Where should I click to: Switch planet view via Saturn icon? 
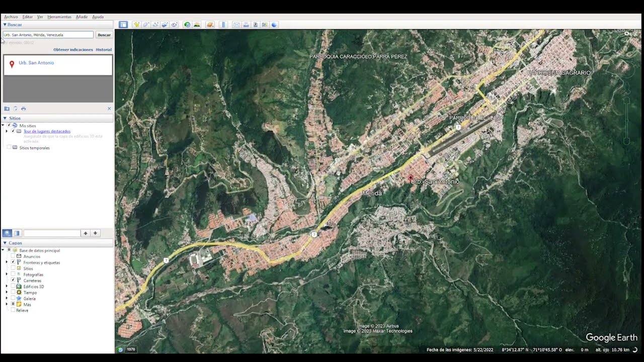pyautogui.click(x=210, y=25)
